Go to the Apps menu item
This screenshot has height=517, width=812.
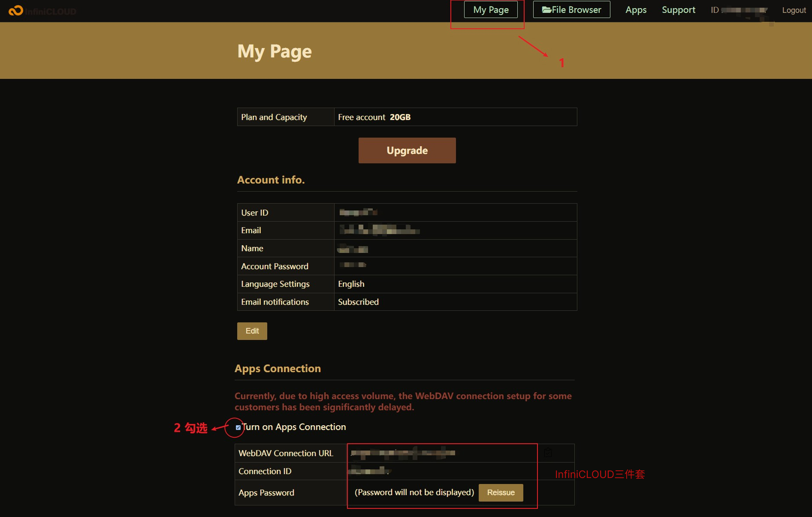coord(636,10)
